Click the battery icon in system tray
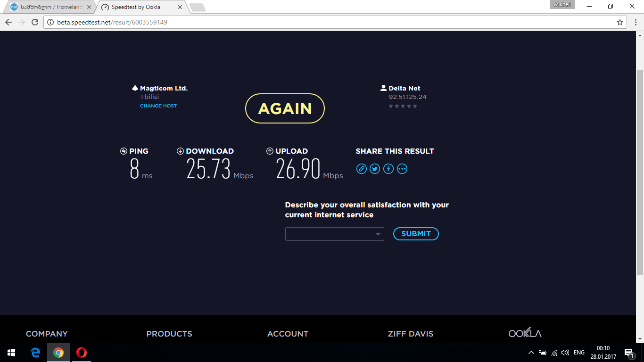Viewport: 644px width, 362px height. (x=543, y=353)
